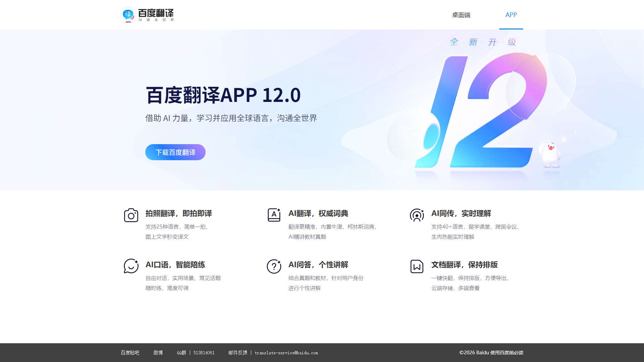Click the 进行个性讲解 description line
Screen dimensions: 644x362
(x=305, y=288)
